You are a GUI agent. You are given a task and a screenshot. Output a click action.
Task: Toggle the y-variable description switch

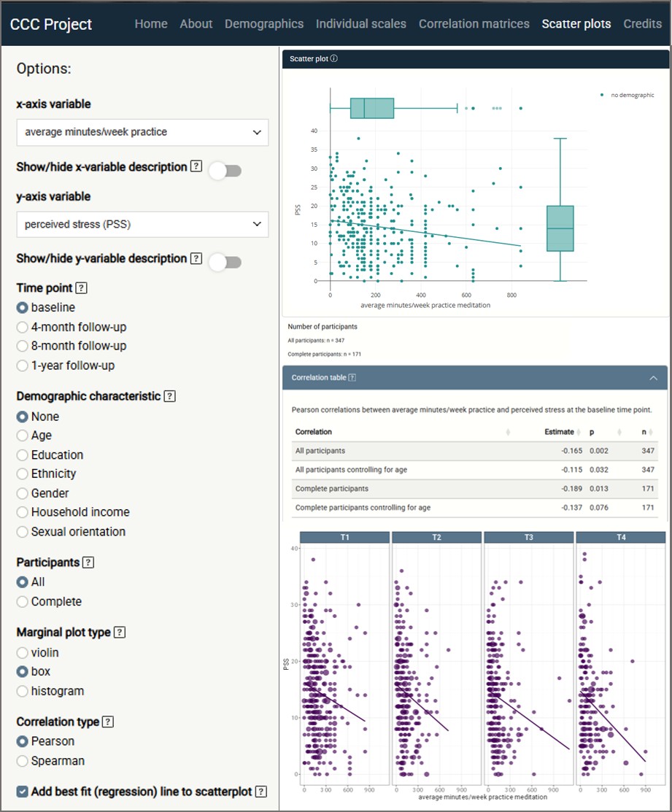(x=225, y=262)
